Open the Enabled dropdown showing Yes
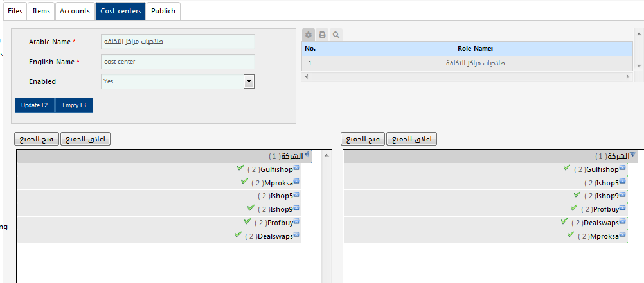644x283 pixels. (249, 81)
